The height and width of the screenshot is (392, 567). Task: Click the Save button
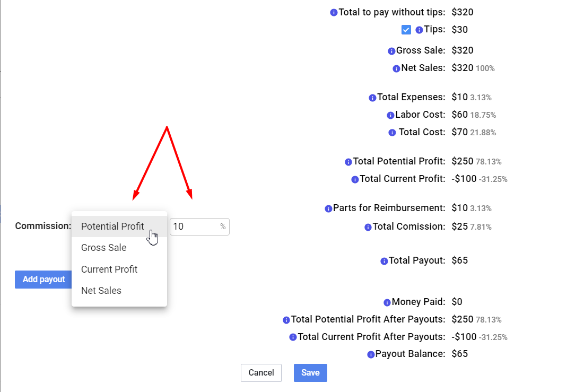point(310,373)
